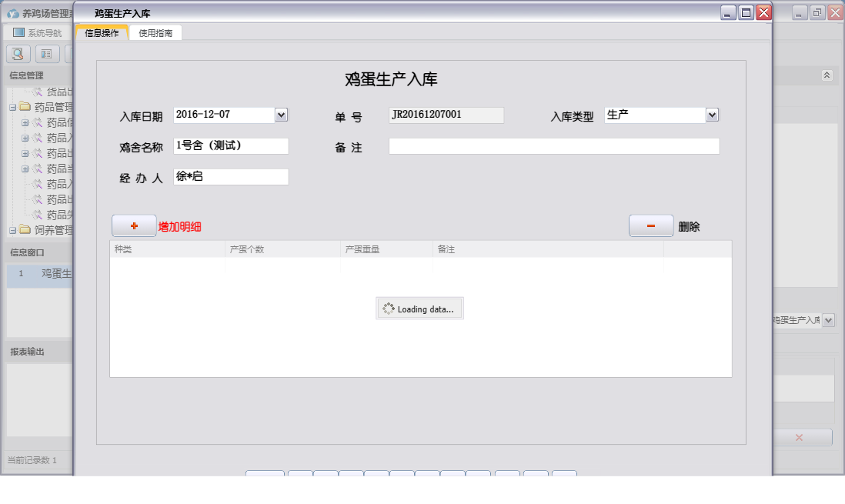Click the 鸡舍名称 input field
This screenshot has height=504, width=845.
[231, 146]
